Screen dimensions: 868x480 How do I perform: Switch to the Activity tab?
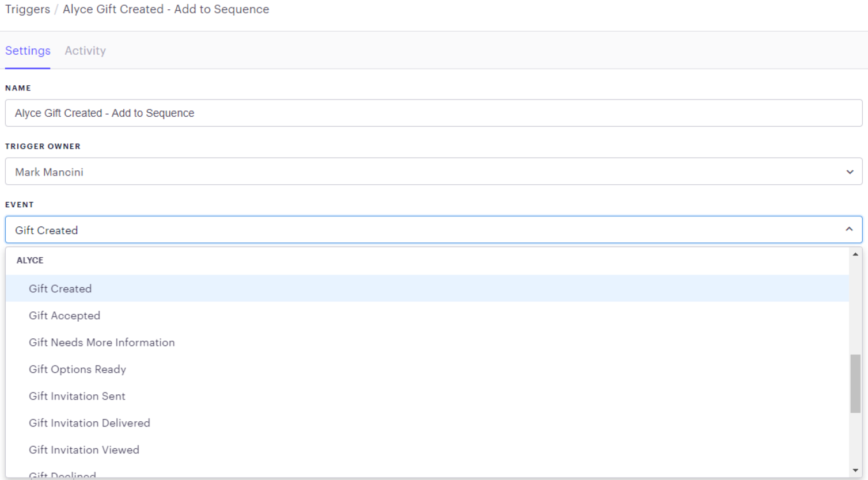click(85, 51)
